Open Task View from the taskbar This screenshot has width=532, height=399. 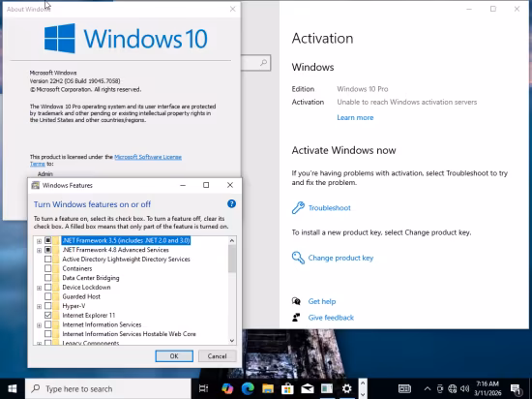(203, 388)
